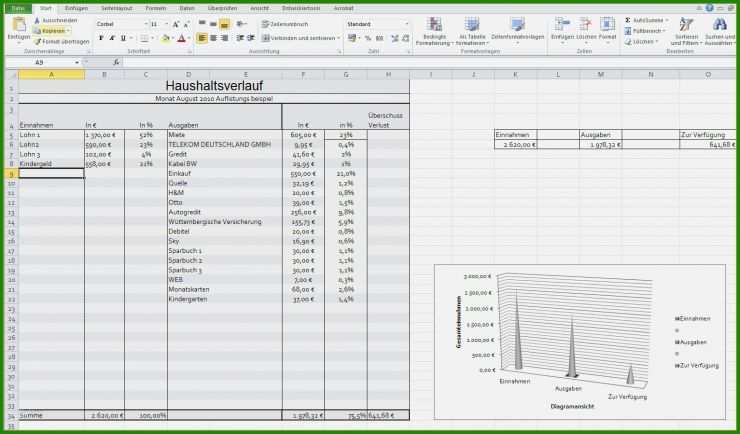Screen dimensions: 740x434
Task: Cut selection with Ausschneiden scissors
Action: click(56, 20)
